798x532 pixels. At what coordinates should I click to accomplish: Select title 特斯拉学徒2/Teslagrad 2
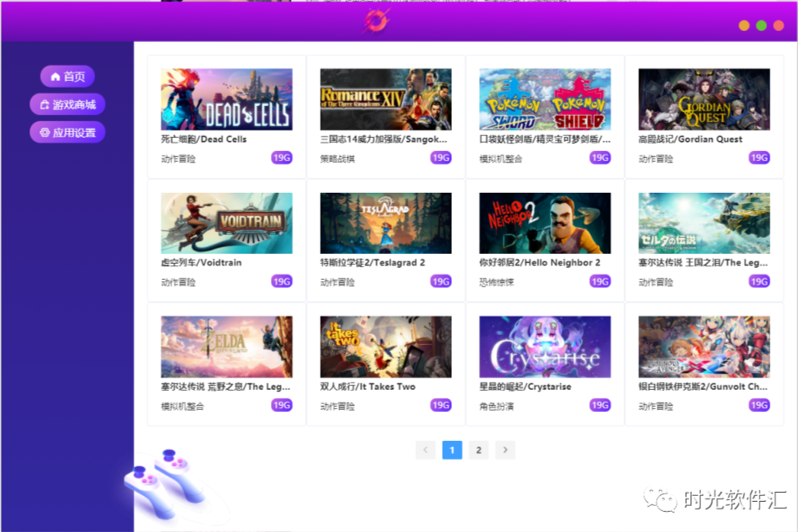click(373, 263)
